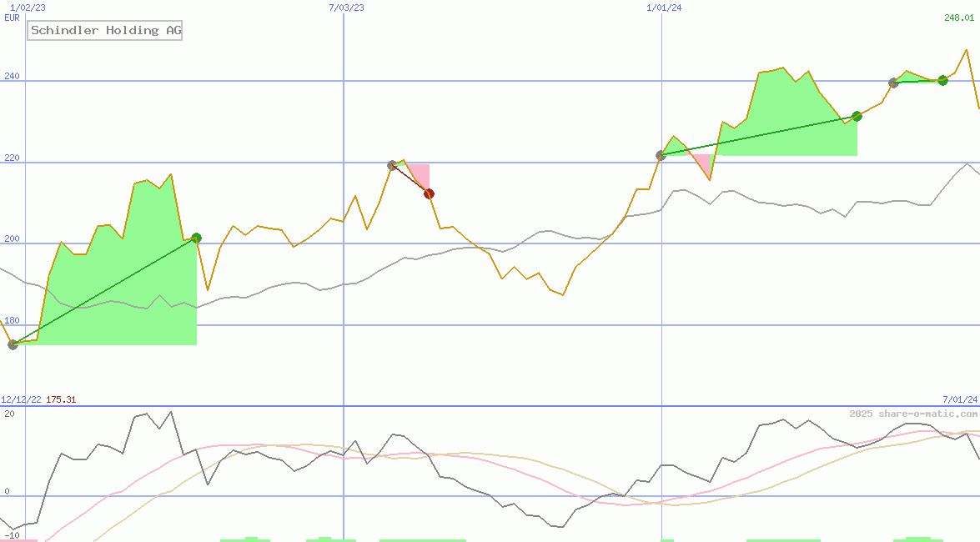Image resolution: width=980 pixels, height=542 pixels.
Task: Click the 1/01/24 date label
Action: click(661, 8)
